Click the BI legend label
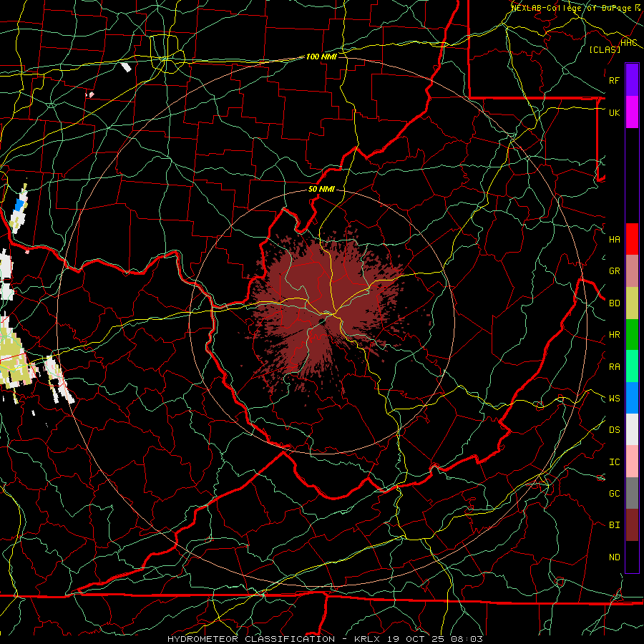Viewport: 644px width, 644px height. 614,525
